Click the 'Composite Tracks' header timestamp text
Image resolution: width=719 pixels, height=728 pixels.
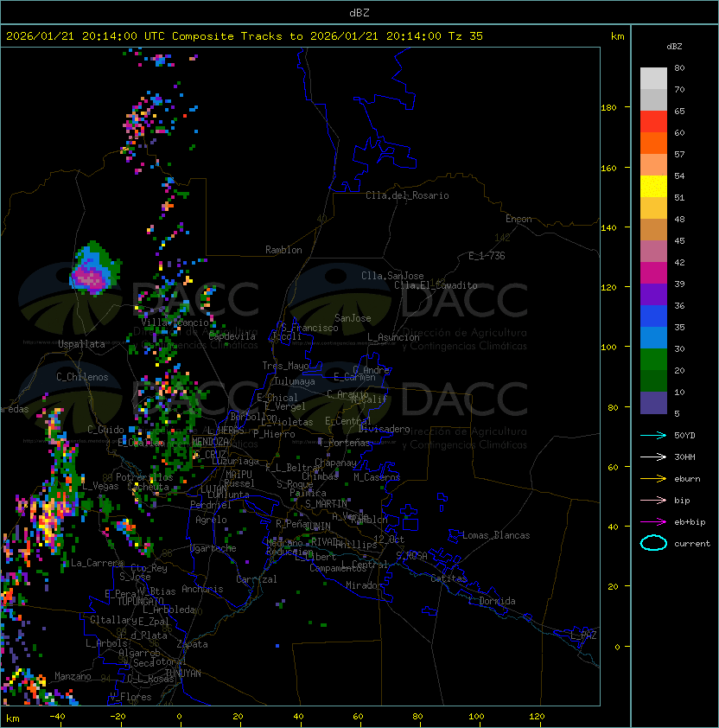[x=245, y=36]
